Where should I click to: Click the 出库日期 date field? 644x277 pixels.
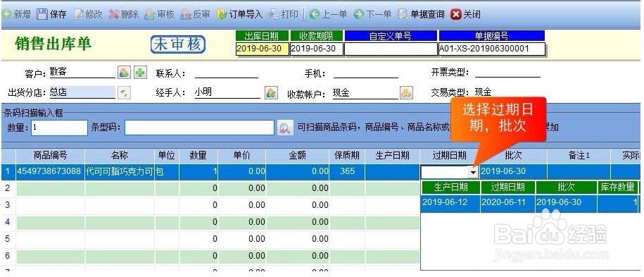pyautogui.click(x=263, y=49)
